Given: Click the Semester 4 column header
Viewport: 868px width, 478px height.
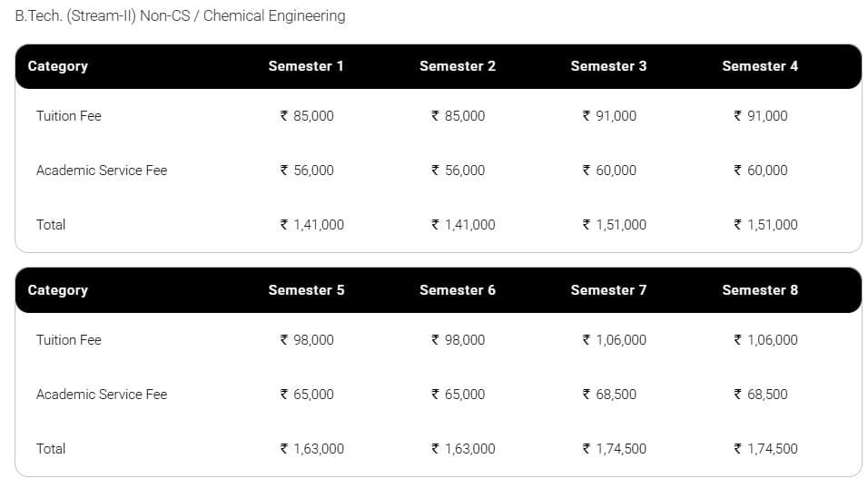Looking at the screenshot, I should [760, 66].
